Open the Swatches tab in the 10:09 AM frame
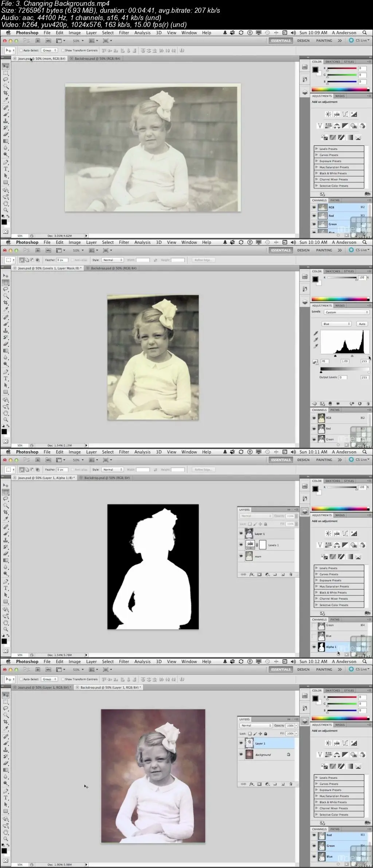Viewport: 373px width, 868px height. click(x=332, y=62)
